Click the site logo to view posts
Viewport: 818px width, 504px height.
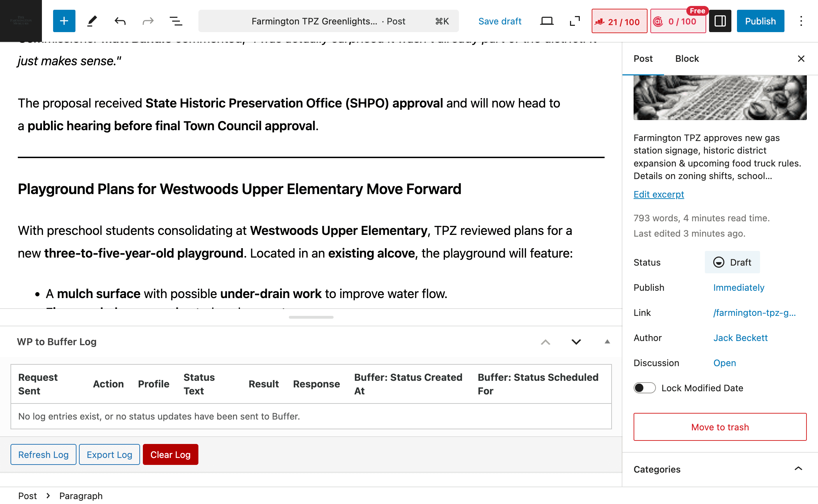tap(21, 21)
